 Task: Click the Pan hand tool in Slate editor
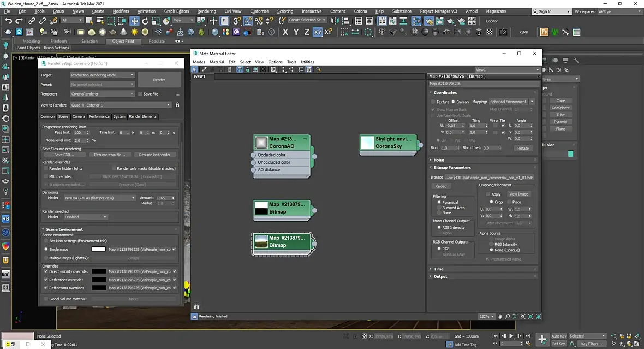500,317
